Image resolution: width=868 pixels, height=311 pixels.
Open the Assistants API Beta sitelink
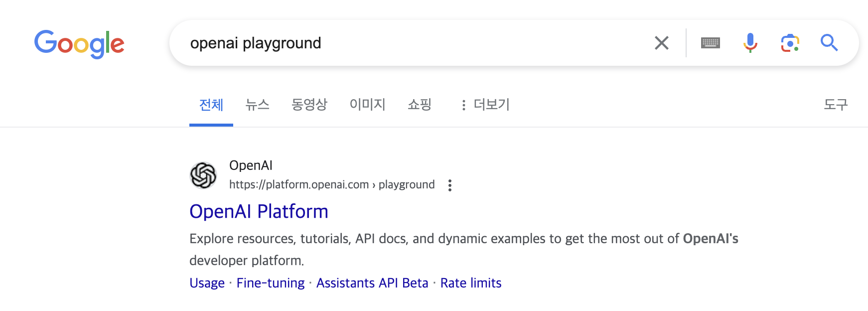pyautogui.click(x=372, y=283)
